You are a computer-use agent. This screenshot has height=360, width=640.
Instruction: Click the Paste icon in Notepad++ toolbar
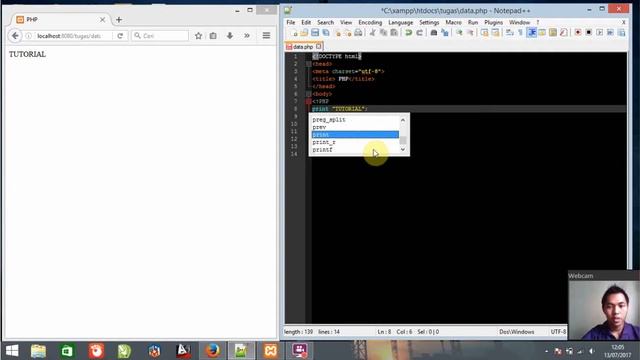pyautogui.click(x=394, y=33)
